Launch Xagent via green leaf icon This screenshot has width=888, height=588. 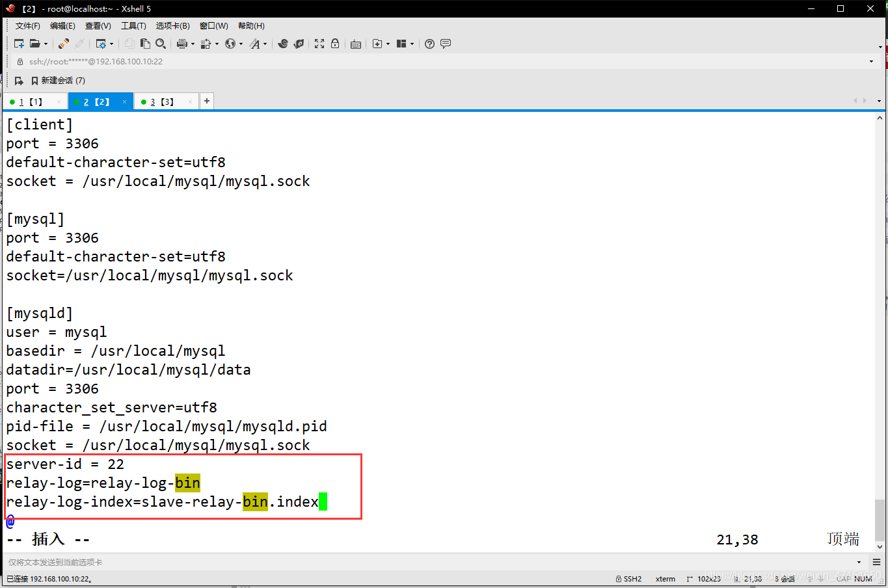(x=299, y=44)
